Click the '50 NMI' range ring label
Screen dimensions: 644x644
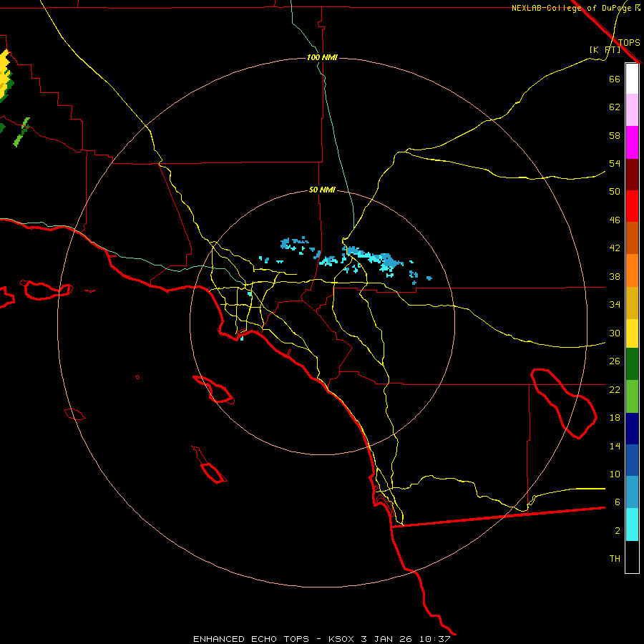click(322, 190)
